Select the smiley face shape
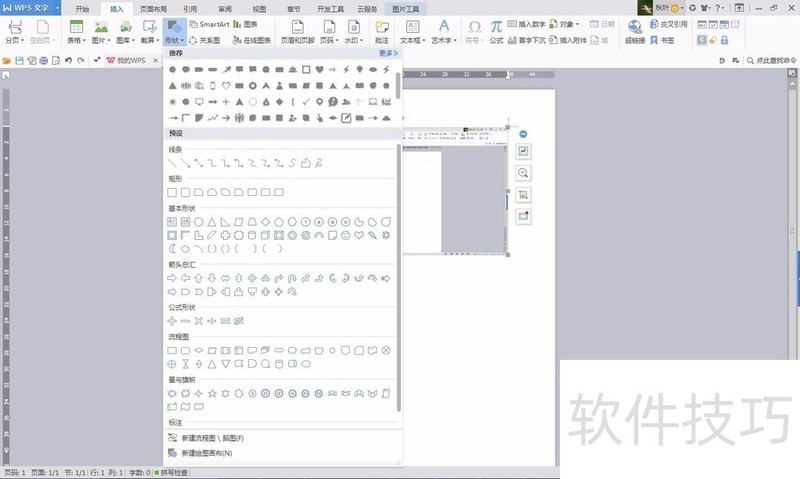Screen dimensions: 800x479 pos(345,235)
